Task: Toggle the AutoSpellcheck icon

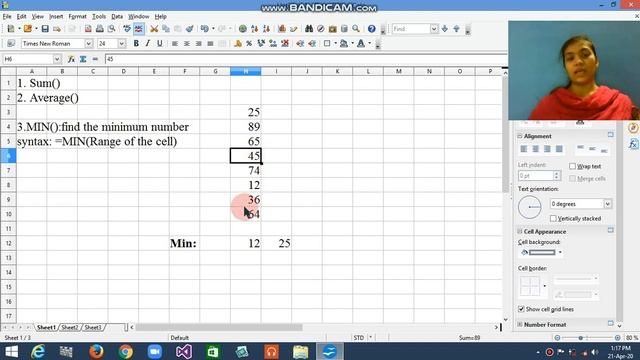Action: pyautogui.click(x=139, y=29)
